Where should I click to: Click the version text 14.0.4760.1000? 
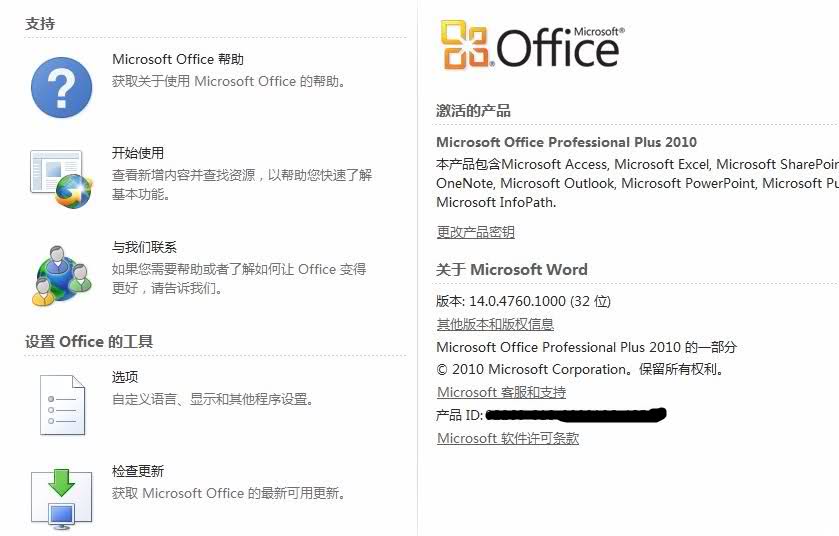(x=517, y=301)
